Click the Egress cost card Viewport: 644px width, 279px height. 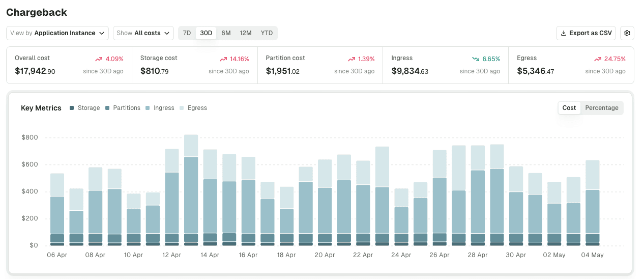point(571,65)
